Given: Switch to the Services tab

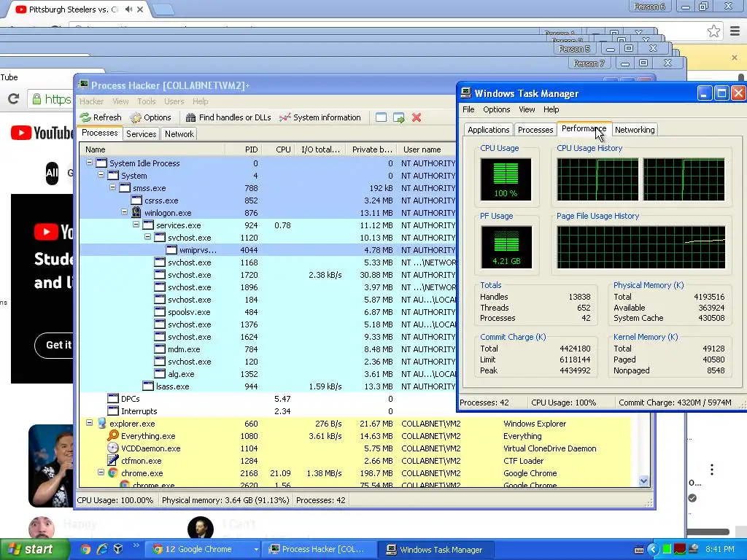Looking at the screenshot, I should tap(141, 134).
